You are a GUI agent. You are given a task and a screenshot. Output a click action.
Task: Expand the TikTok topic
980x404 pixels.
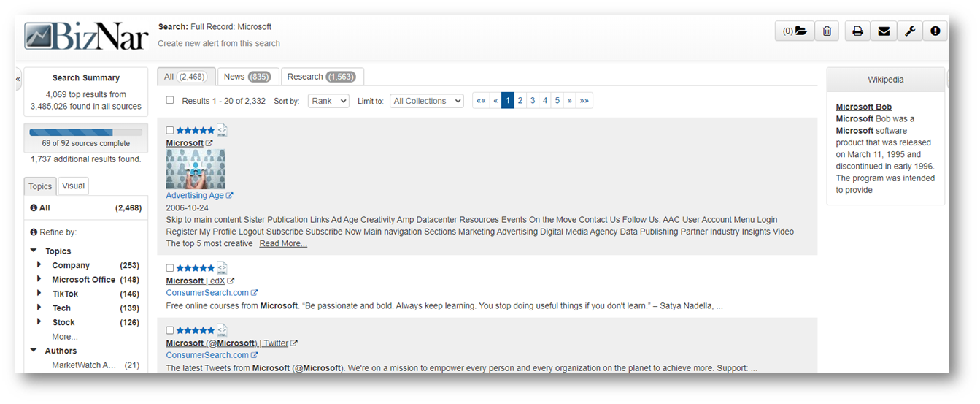click(39, 293)
